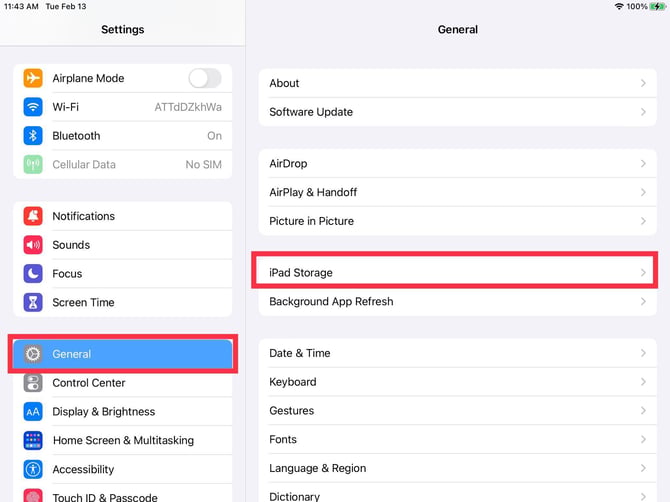670x502 pixels.
Task: Open Dictionary settings row
Action: (x=458, y=493)
